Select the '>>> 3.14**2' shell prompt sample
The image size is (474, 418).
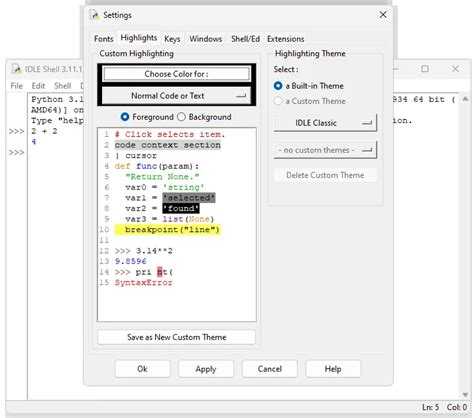pyautogui.click(x=144, y=251)
